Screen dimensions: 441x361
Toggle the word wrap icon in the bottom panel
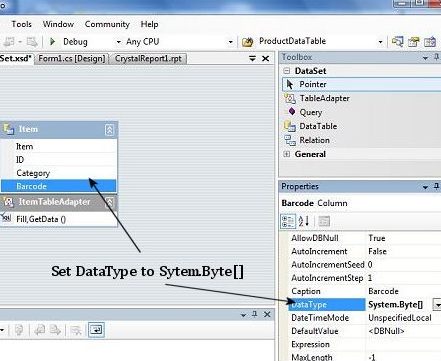point(96,330)
